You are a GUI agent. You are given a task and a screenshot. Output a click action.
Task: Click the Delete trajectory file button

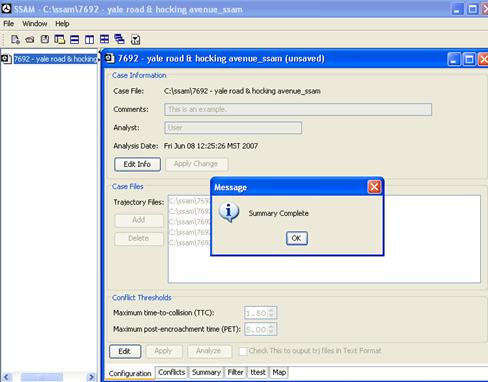pos(139,238)
